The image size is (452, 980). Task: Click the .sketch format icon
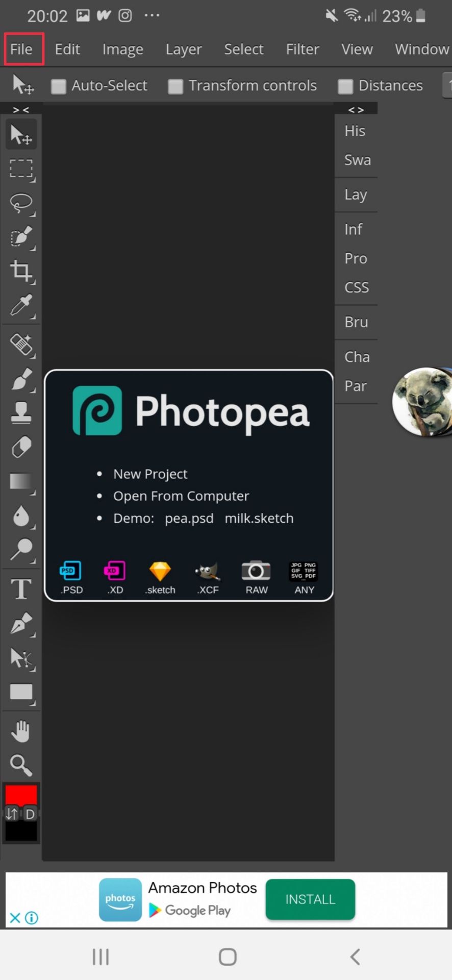(x=160, y=577)
